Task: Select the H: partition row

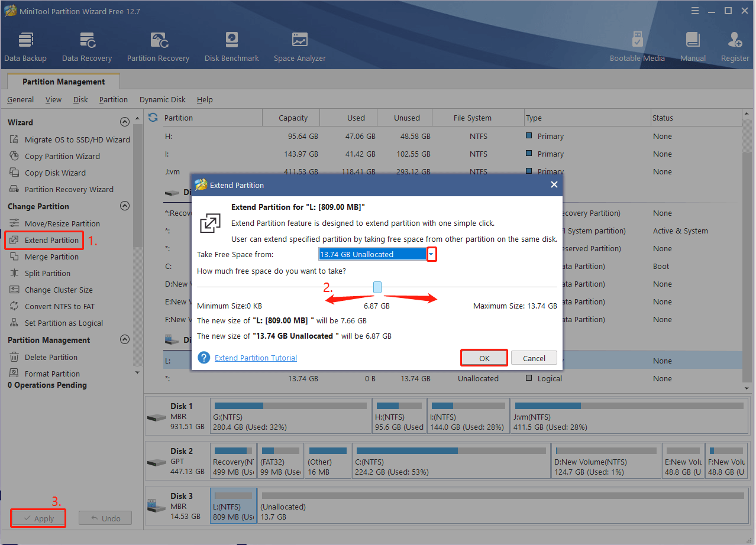Action: (453, 137)
